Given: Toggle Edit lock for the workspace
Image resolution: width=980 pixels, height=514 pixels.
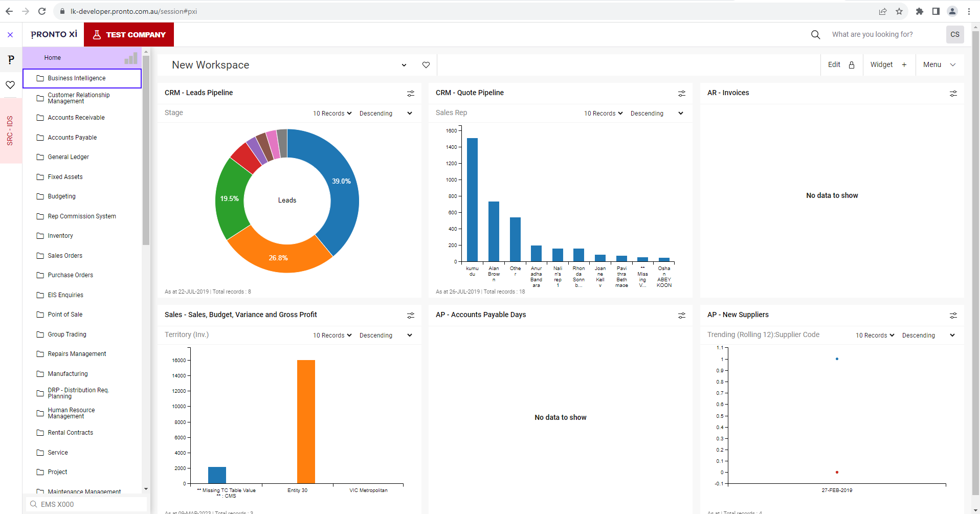Looking at the screenshot, I should [x=841, y=65].
